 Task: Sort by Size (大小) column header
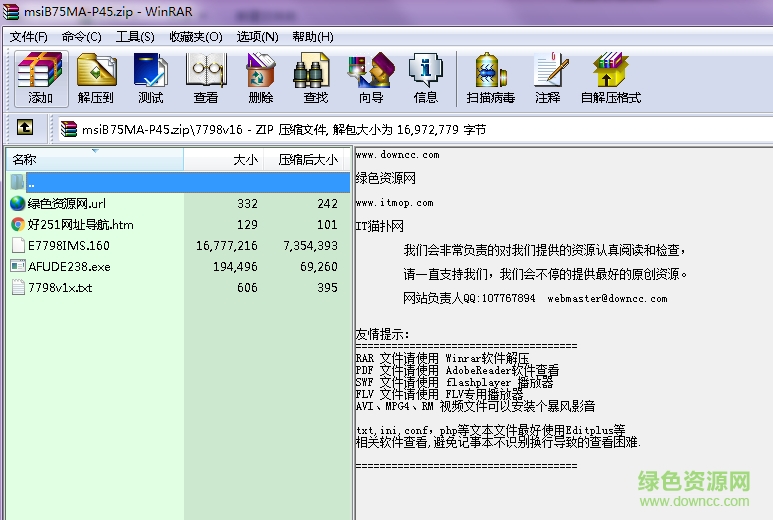pos(224,160)
